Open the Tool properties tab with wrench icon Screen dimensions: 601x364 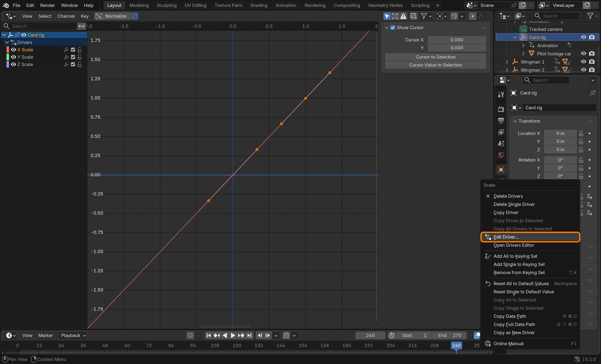(x=501, y=95)
